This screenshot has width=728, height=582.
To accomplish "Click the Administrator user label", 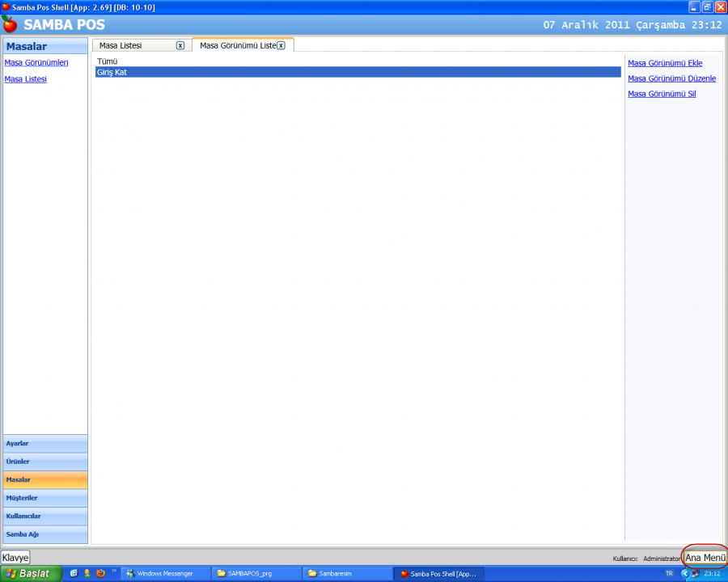I will (x=662, y=559).
